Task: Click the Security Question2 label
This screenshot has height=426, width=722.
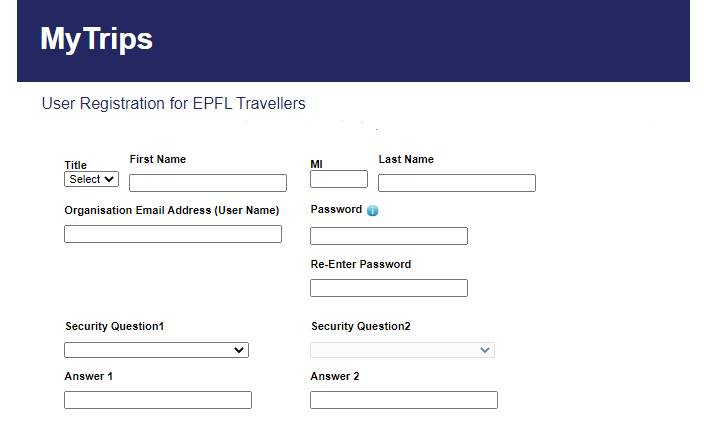Action: point(360,327)
